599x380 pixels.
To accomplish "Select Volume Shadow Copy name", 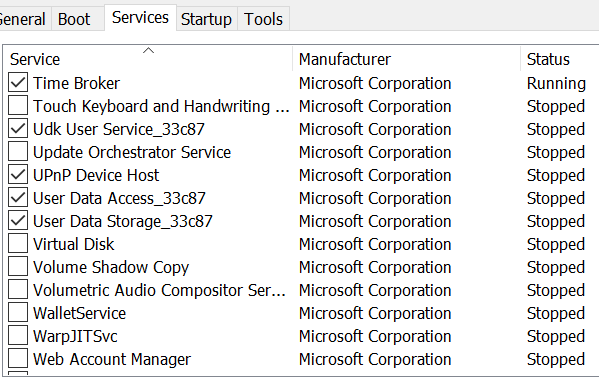I will pyautogui.click(x=111, y=267).
